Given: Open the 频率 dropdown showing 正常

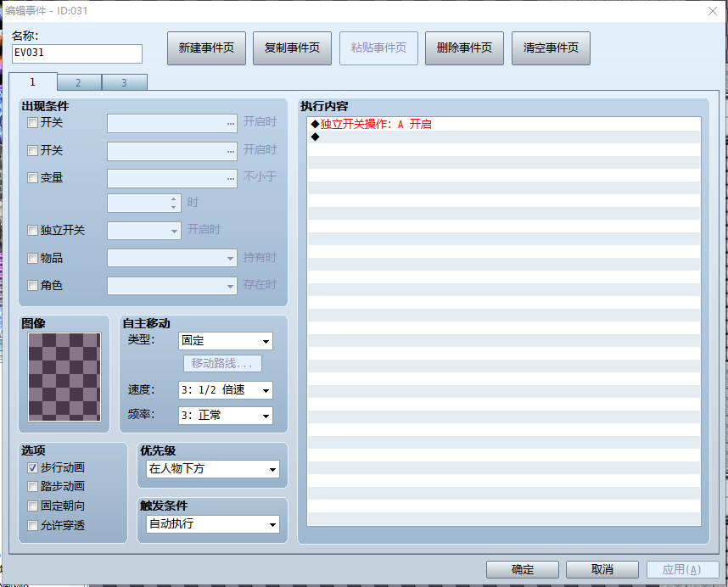Looking at the screenshot, I should tap(225, 416).
